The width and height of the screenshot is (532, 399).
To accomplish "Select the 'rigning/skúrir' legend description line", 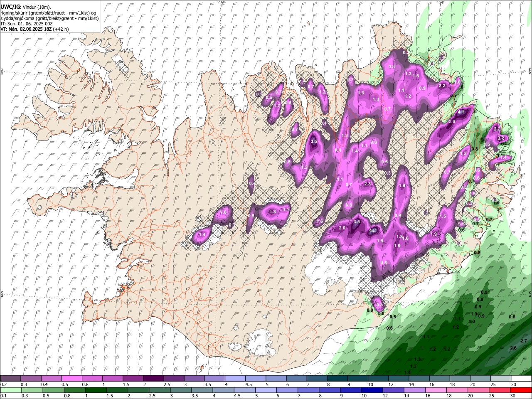I will 48,13.
